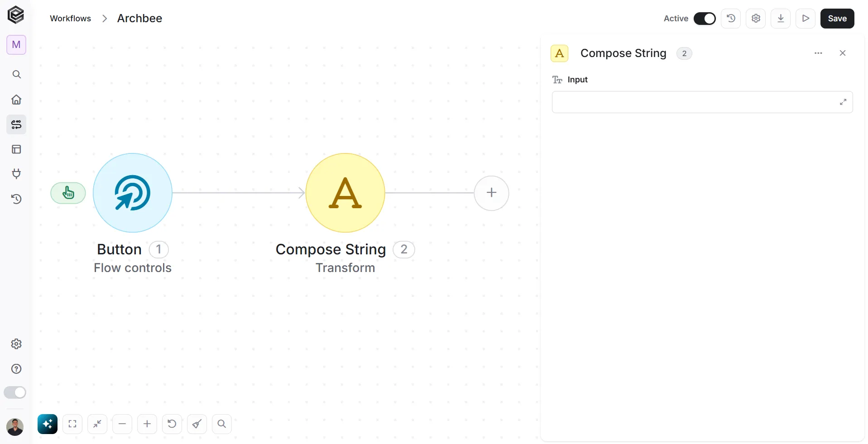Click the manual trigger hand button
This screenshot has width=868, height=444.
[x=68, y=193]
